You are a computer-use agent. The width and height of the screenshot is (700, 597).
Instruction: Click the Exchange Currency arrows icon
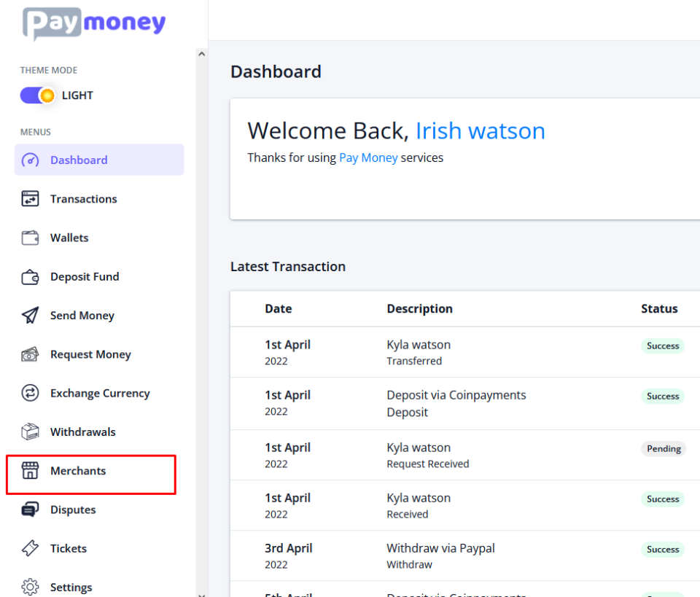pos(30,394)
